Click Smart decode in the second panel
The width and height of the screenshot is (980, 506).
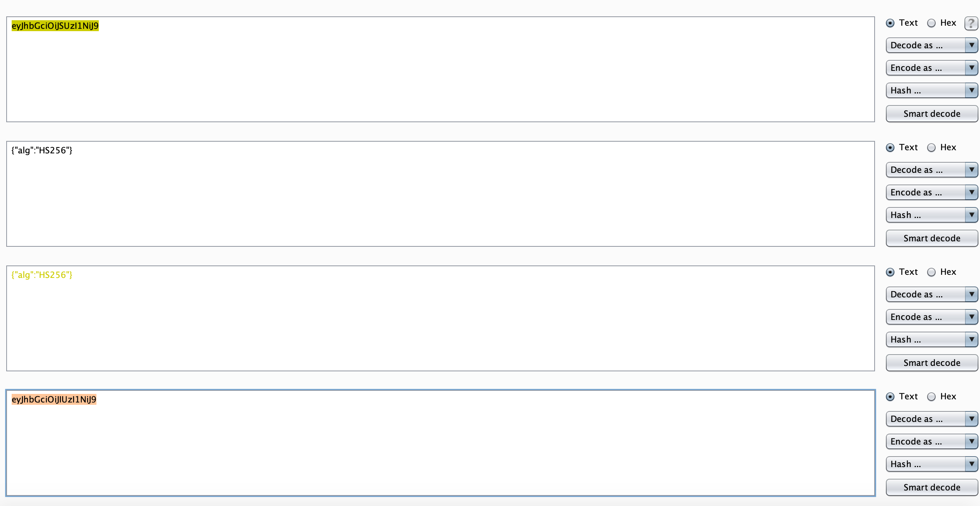932,238
